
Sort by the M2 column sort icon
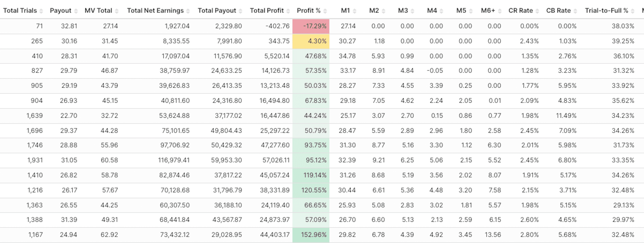(384, 11)
